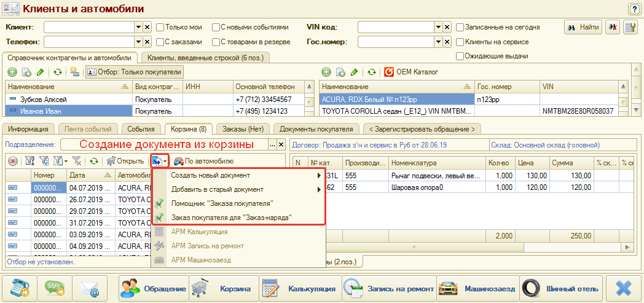The height and width of the screenshot is (303, 644).
Task: Open Создать новый документ submenu
Action: (x=238, y=176)
